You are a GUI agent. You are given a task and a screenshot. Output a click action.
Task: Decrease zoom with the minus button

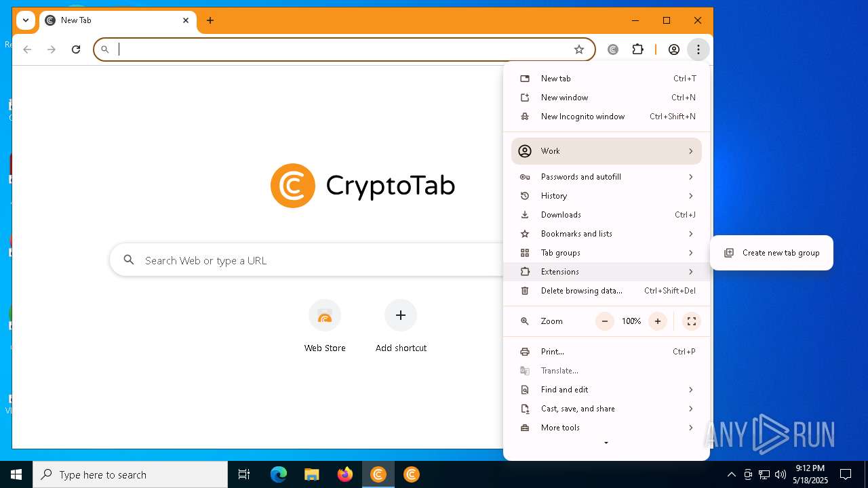[x=604, y=321]
